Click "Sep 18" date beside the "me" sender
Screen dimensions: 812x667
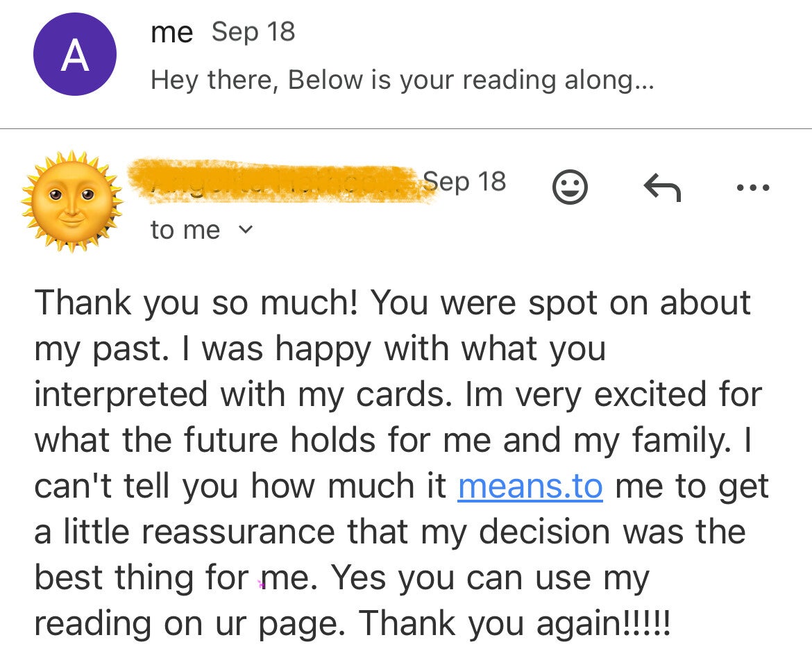pos(253,32)
